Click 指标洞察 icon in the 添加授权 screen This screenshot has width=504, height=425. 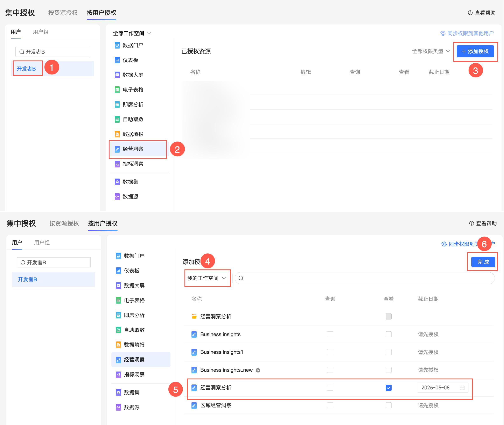pos(118,375)
